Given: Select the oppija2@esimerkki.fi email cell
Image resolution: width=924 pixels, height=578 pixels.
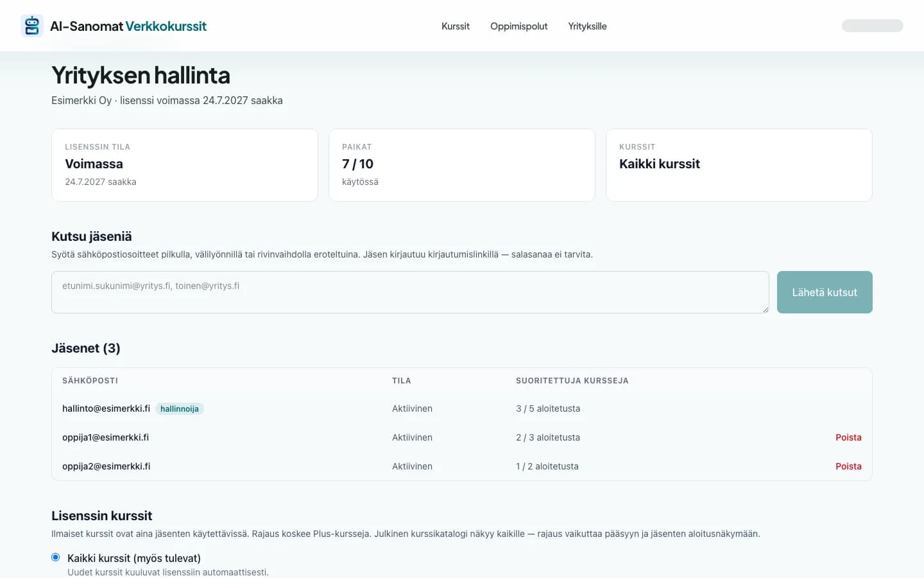Looking at the screenshot, I should pos(106,466).
